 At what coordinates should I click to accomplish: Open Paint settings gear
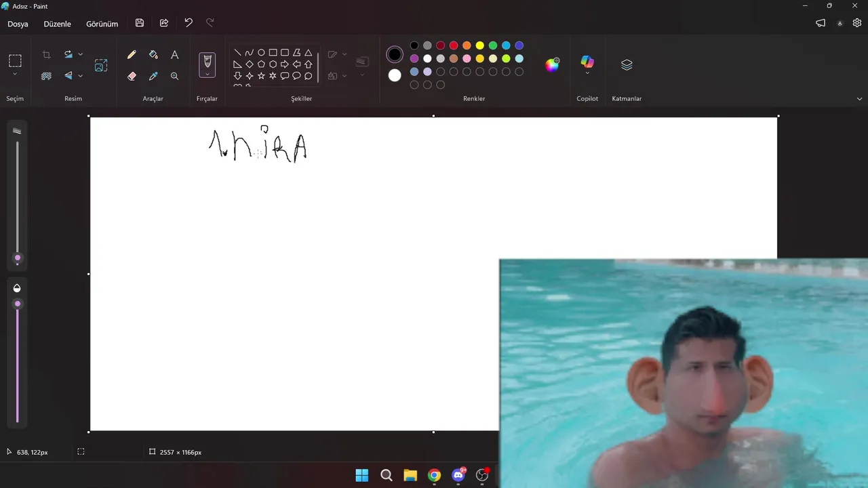(x=857, y=23)
